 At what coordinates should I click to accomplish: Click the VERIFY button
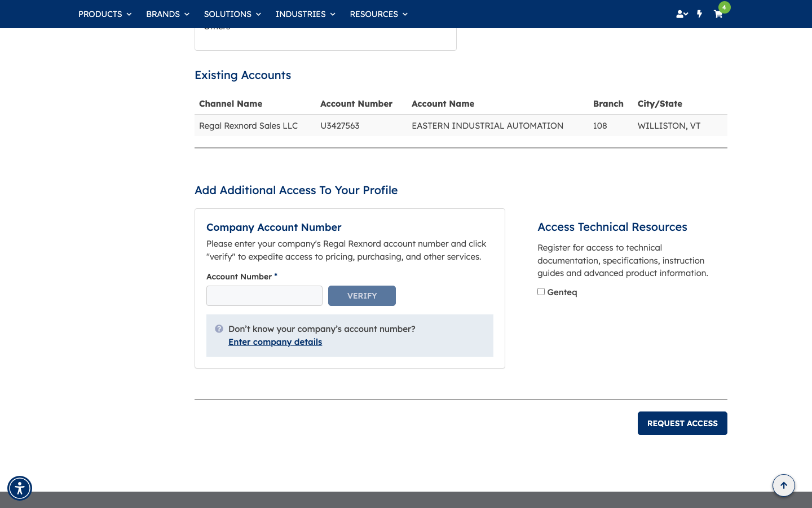tap(362, 296)
